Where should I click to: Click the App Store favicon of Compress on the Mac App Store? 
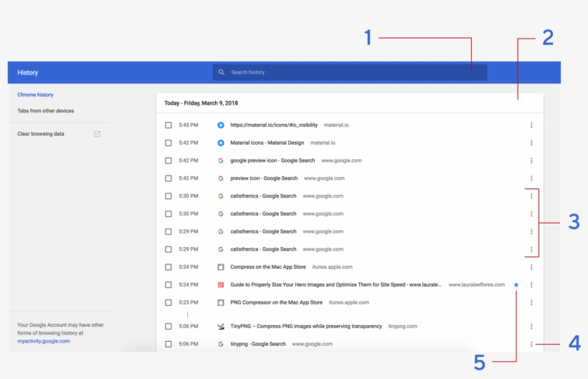(221, 267)
